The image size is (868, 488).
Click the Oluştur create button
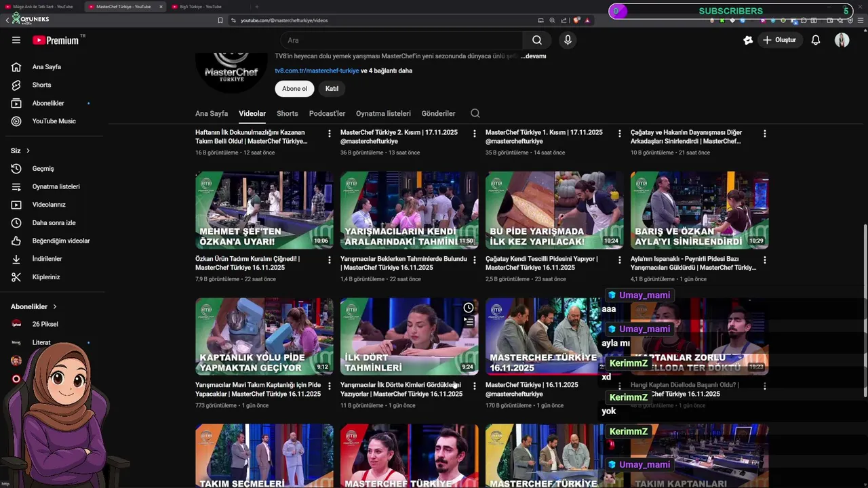[x=779, y=40]
